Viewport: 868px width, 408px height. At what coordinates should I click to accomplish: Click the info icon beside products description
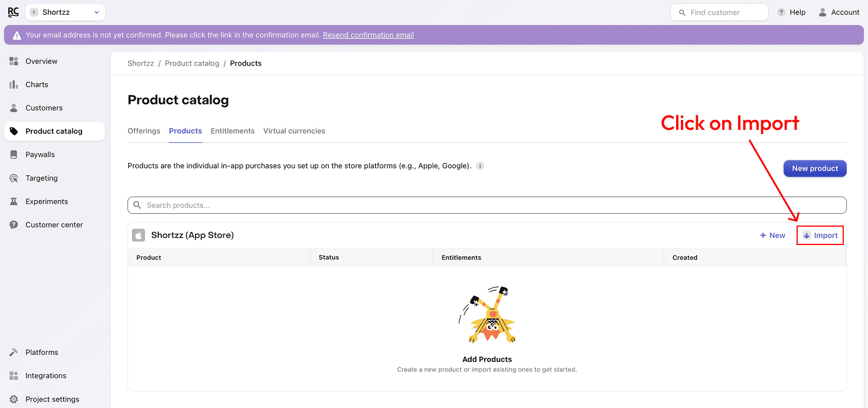coord(480,166)
